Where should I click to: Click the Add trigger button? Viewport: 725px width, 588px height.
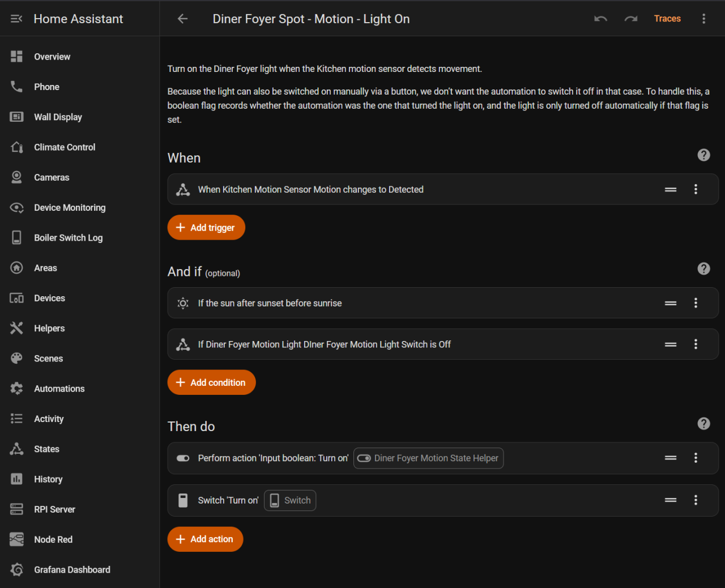click(206, 228)
